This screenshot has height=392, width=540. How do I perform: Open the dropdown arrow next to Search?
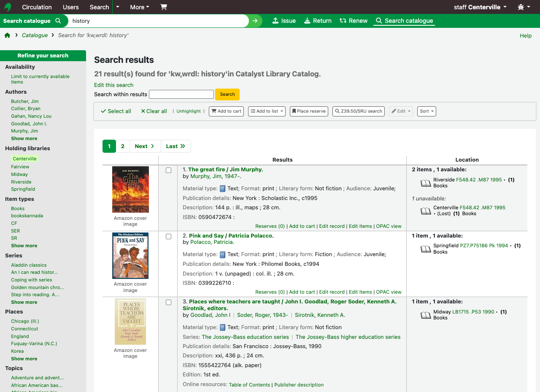click(118, 7)
